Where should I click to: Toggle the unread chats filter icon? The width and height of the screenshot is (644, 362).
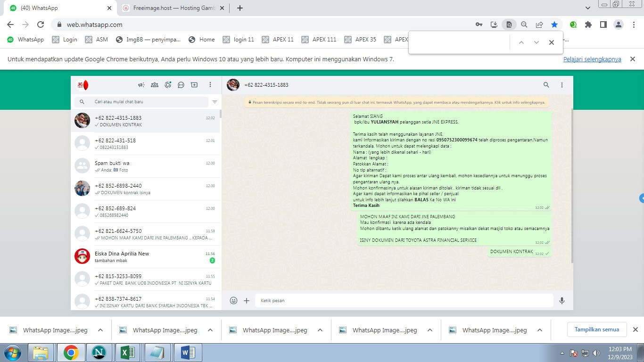pyautogui.click(x=215, y=102)
